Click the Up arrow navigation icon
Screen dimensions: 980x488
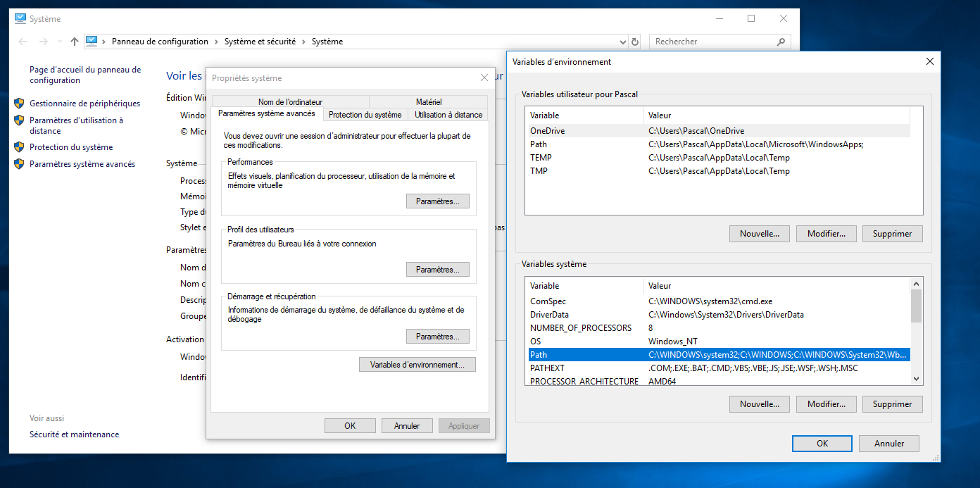point(75,42)
